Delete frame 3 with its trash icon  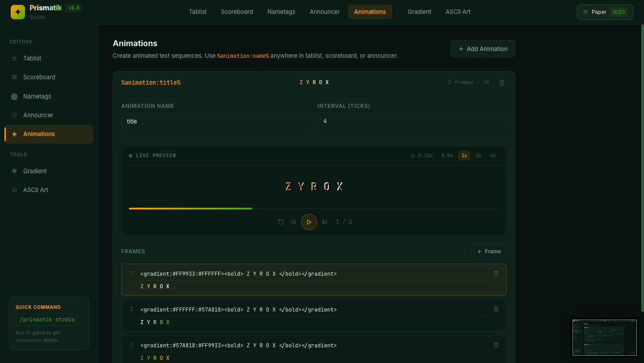click(x=496, y=345)
